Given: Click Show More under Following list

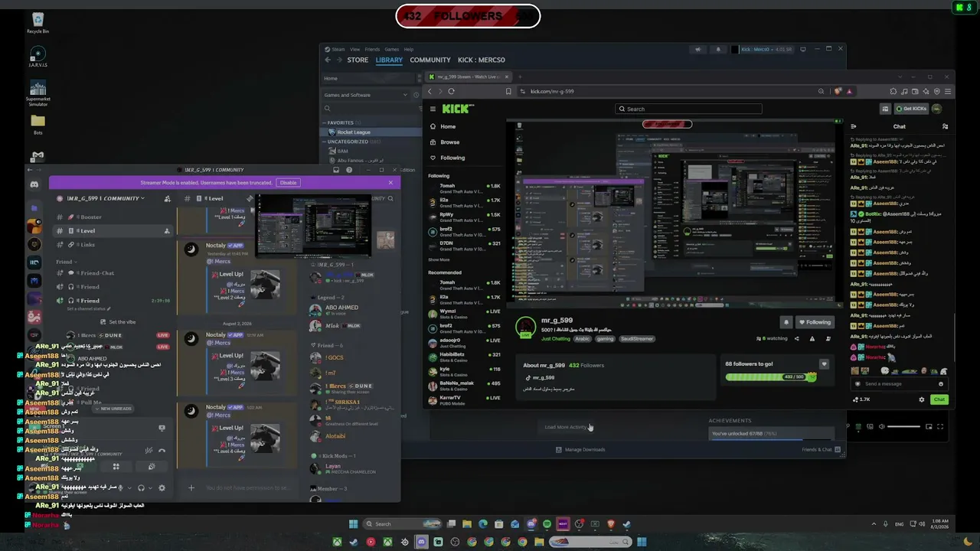Looking at the screenshot, I should [x=439, y=260].
